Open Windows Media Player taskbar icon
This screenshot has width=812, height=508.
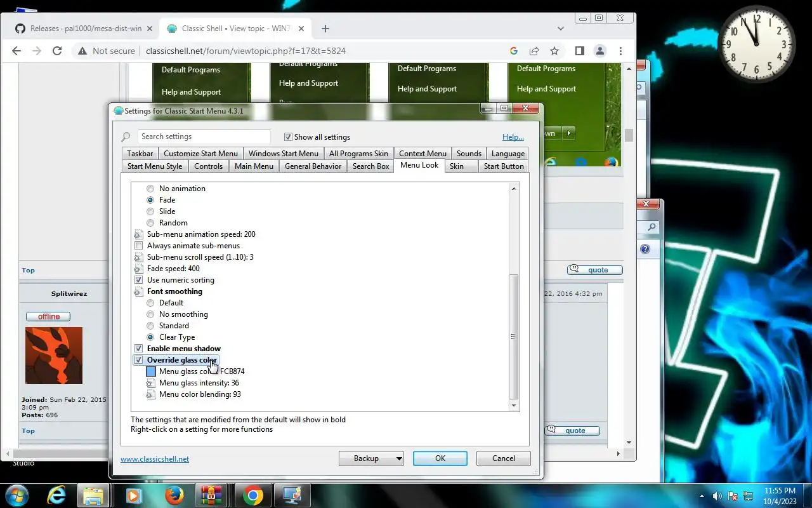[133, 495]
